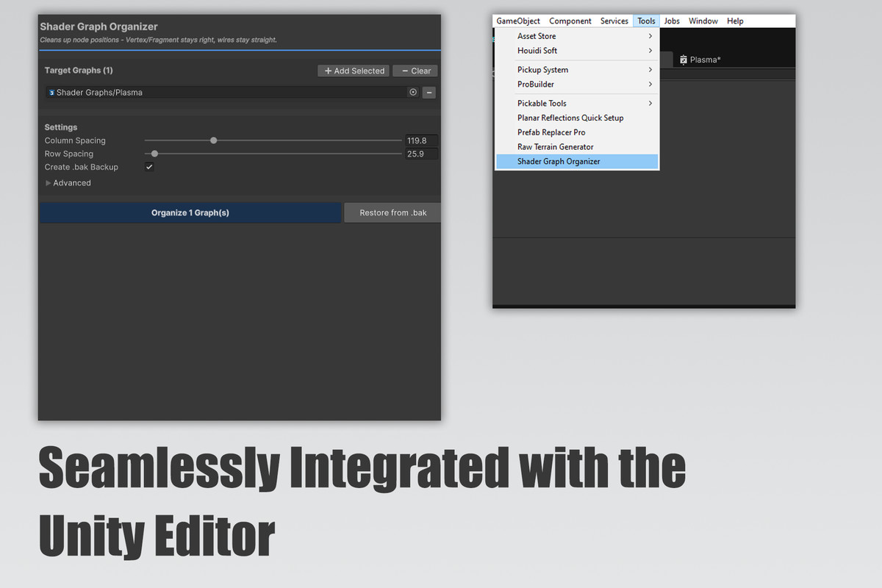This screenshot has height=588, width=882.
Task: Click the Add Selected button
Action: point(355,71)
